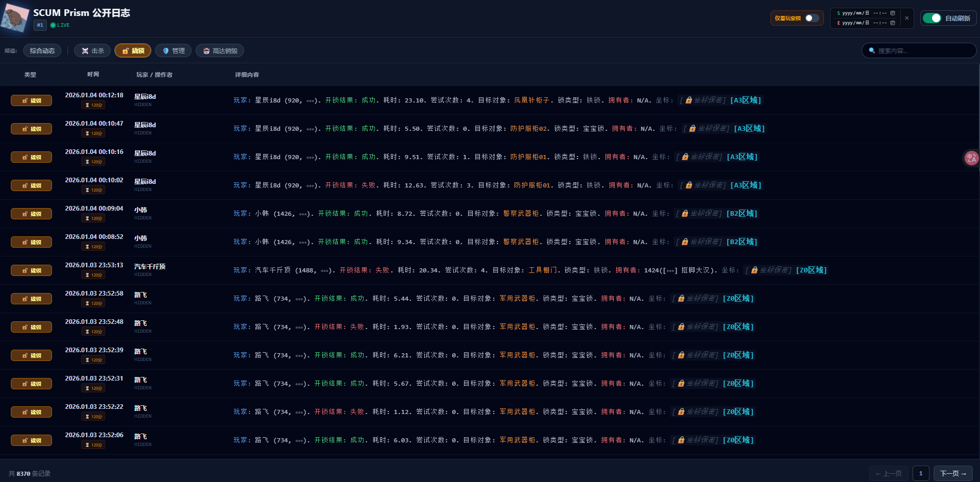
Task: Click the lock icon on first 坐标保密 badge
Action: tap(689, 100)
